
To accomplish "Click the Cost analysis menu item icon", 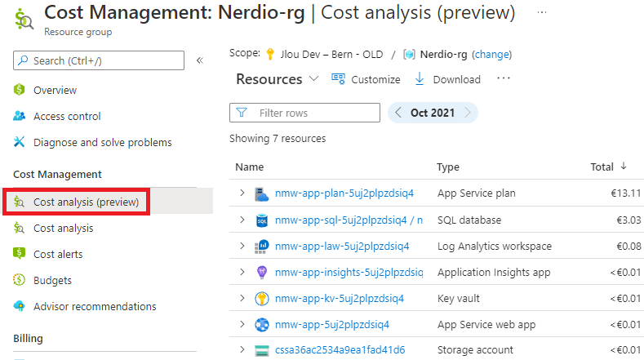I will tap(20, 228).
